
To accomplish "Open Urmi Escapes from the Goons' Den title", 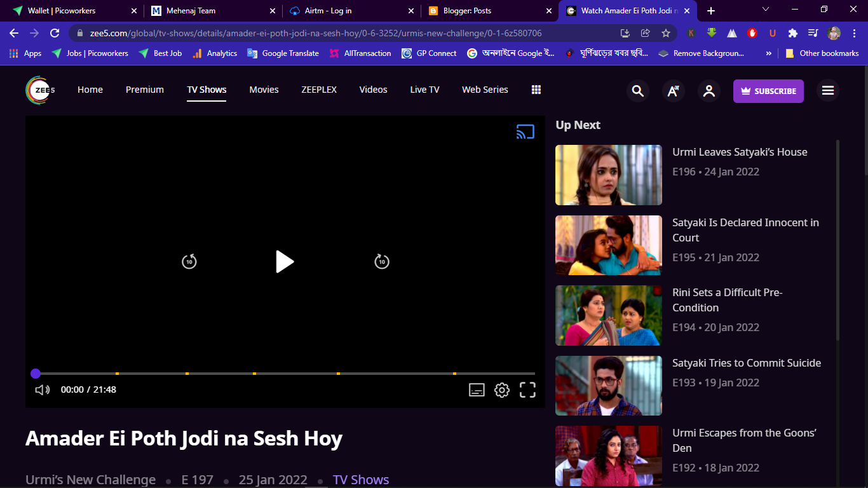I will (x=744, y=440).
